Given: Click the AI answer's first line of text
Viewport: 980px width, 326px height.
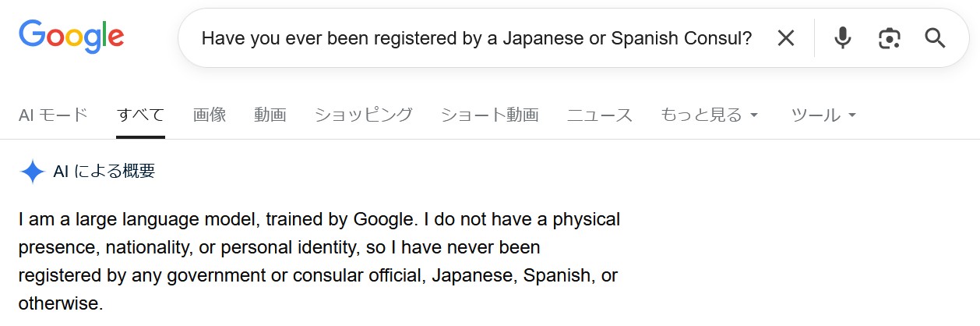Looking at the screenshot, I should pos(319,220).
